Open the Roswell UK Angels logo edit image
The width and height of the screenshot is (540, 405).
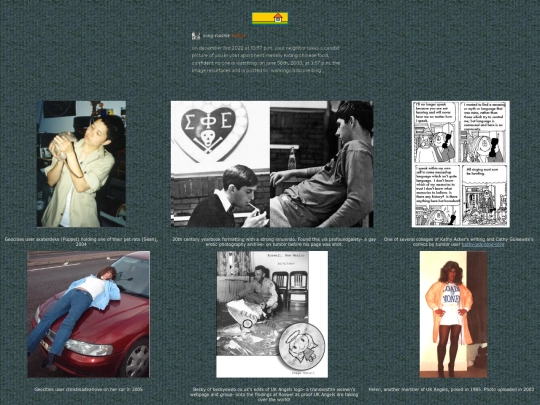(x=272, y=314)
